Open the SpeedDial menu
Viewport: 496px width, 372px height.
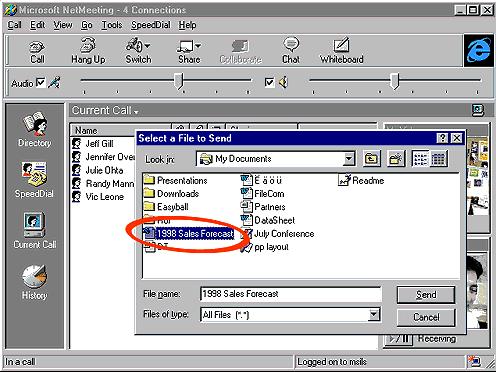[x=151, y=25]
